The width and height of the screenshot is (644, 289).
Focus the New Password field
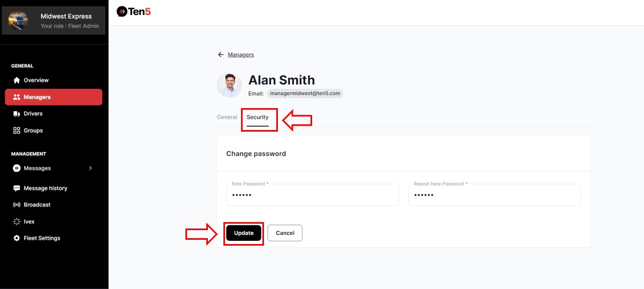(312, 195)
